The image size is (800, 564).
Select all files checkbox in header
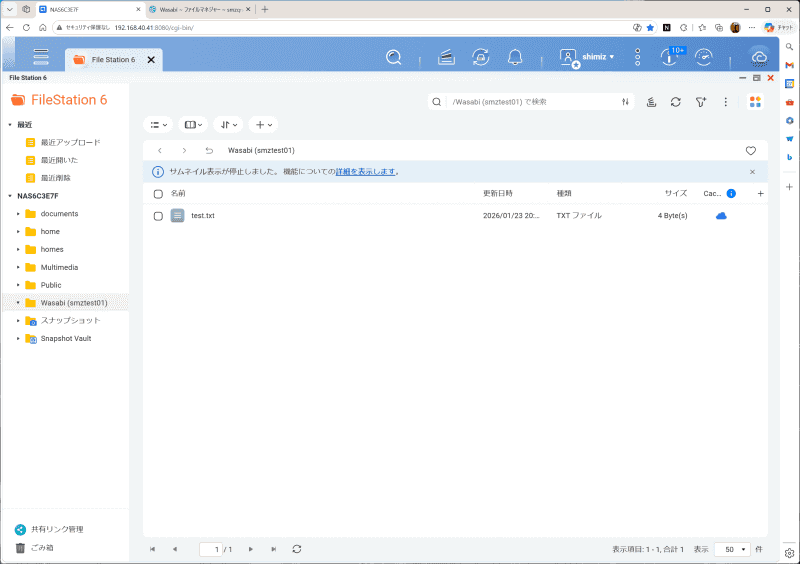158,194
